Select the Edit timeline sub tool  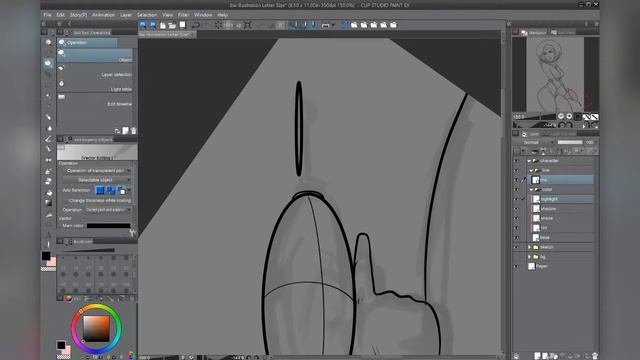point(95,100)
